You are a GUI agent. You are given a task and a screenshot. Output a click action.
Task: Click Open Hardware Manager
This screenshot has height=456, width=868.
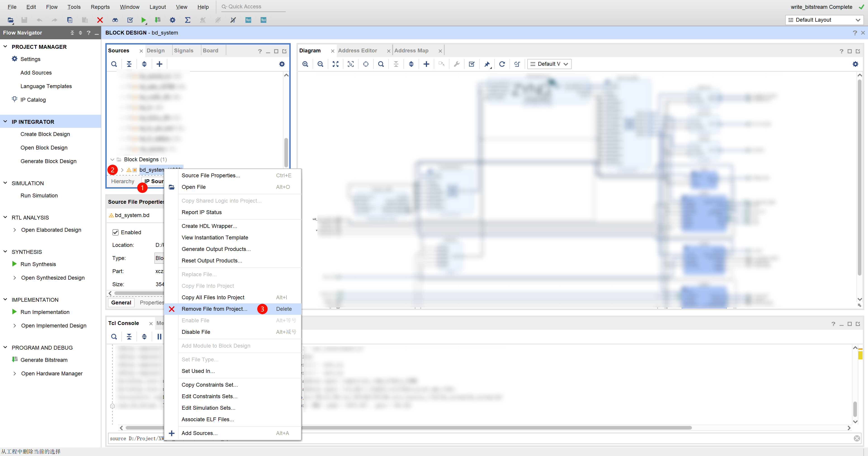click(x=52, y=374)
